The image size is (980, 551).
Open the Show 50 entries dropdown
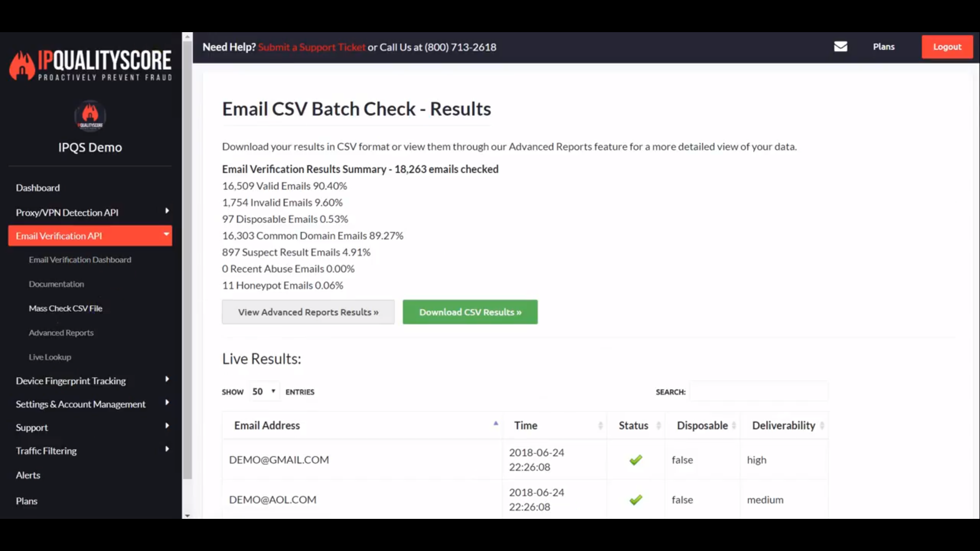[264, 391]
